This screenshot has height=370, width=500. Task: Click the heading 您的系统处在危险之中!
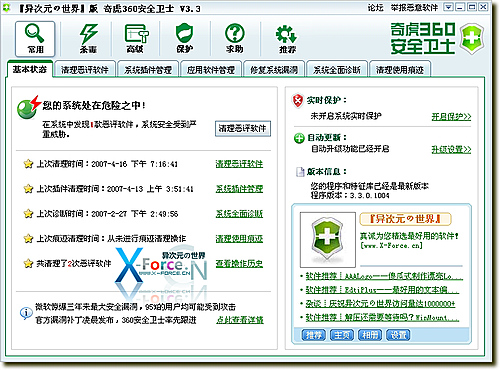point(94,106)
